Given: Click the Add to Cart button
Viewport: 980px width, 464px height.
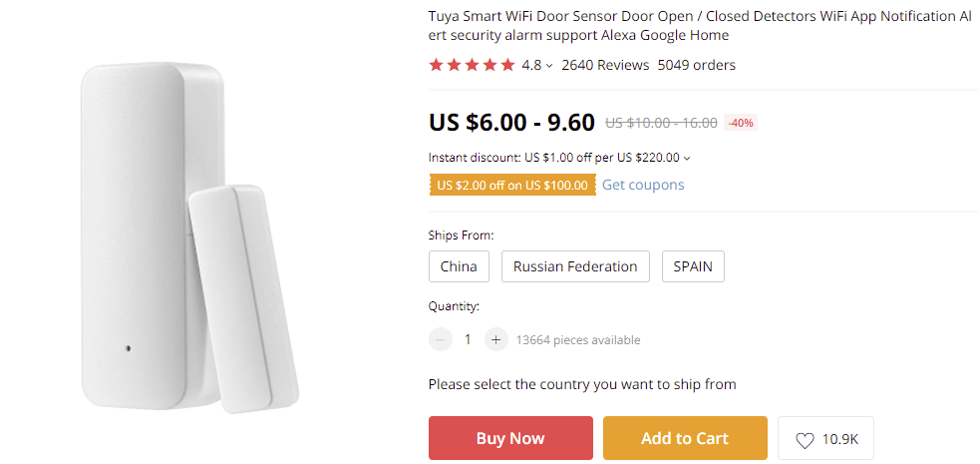Looking at the screenshot, I should tap(685, 438).
